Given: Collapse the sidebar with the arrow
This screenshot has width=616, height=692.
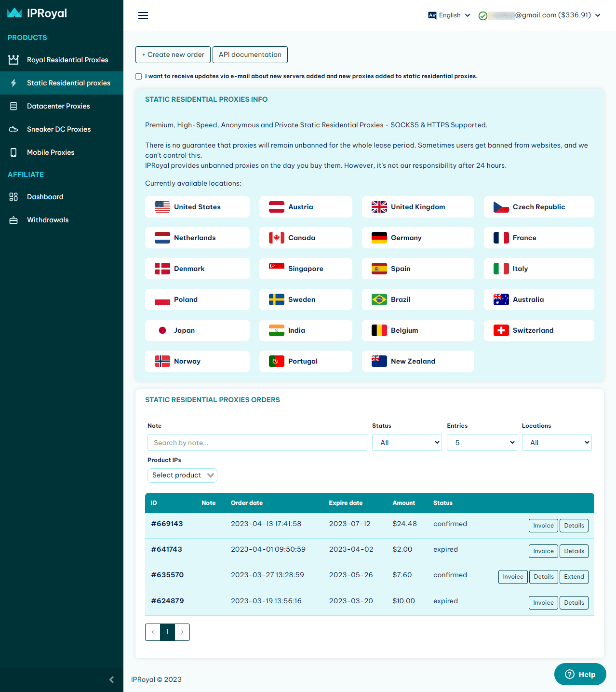Looking at the screenshot, I should pos(112,679).
